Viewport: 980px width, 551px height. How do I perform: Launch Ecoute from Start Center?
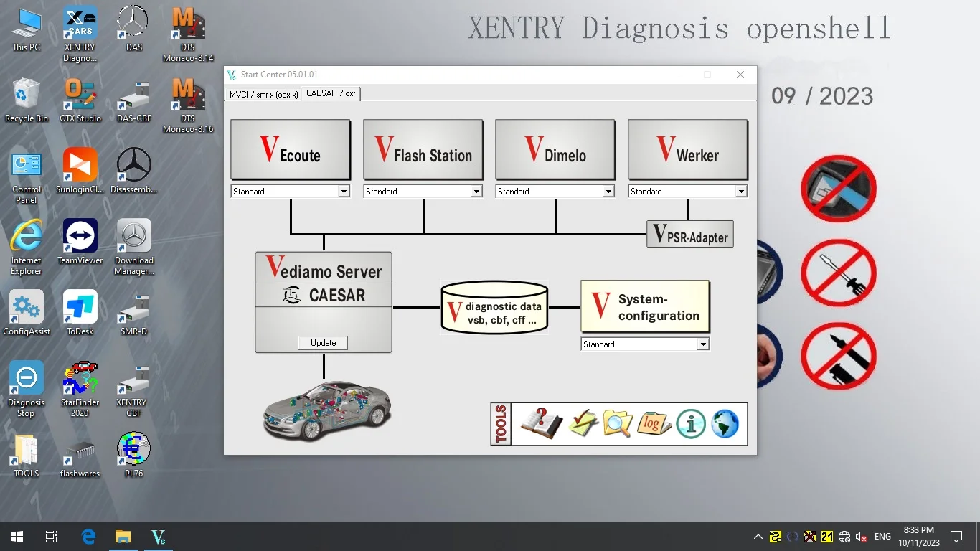(291, 149)
